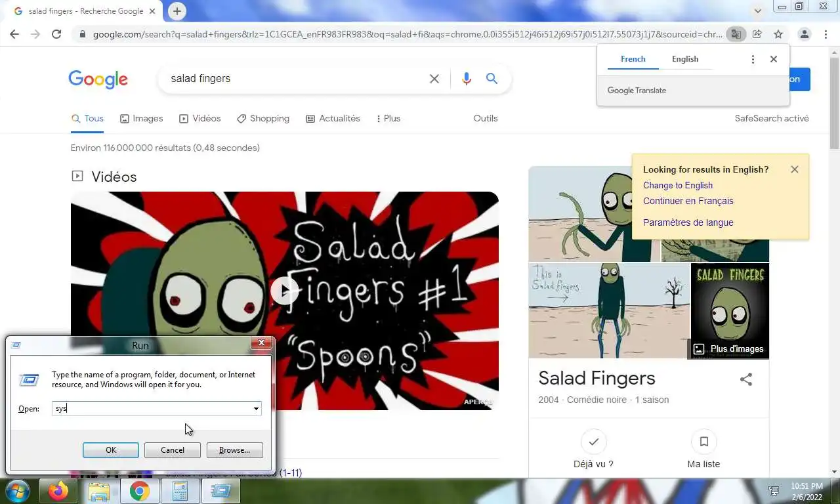840x504 pixels.
Task: Open Calculator from the taskbar
Action: point(180,491)
